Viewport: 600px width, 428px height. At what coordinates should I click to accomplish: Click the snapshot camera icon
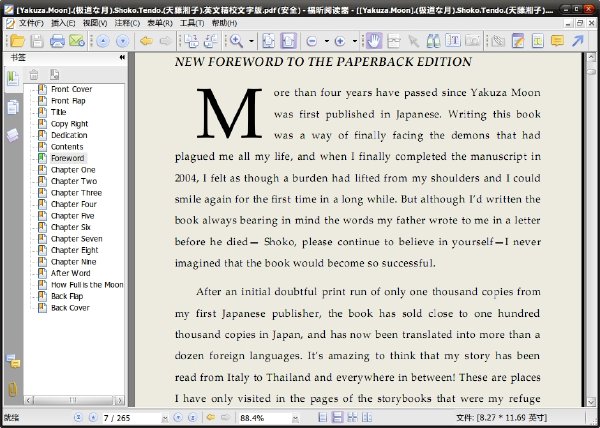click(x=473, y=41)
